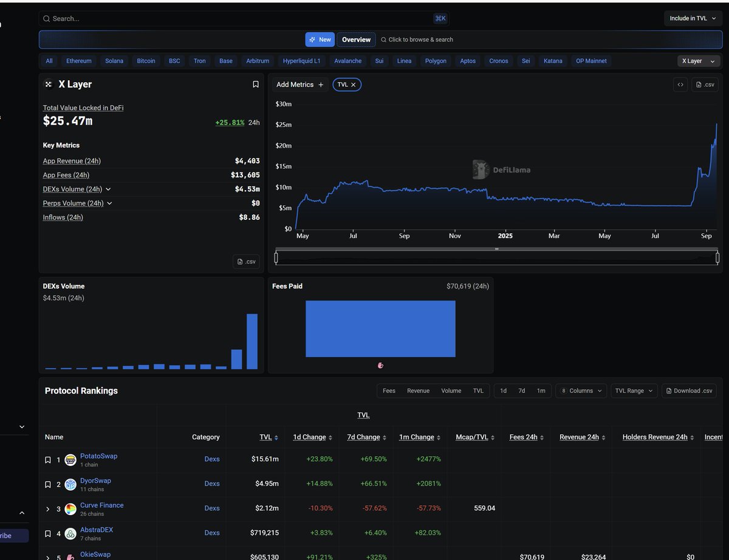Bookmark the X Layer chain

tap(256, 84)
